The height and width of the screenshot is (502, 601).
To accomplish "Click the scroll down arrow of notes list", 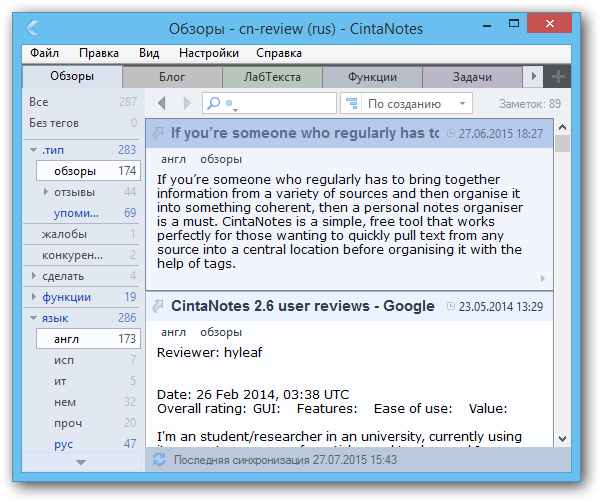I will [562, 438].
